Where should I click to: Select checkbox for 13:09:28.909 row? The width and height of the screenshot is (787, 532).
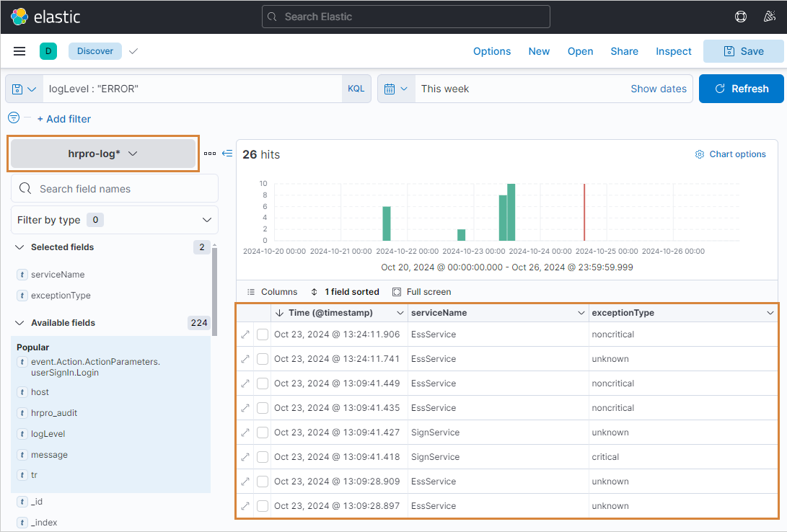(x=263, y=482)
